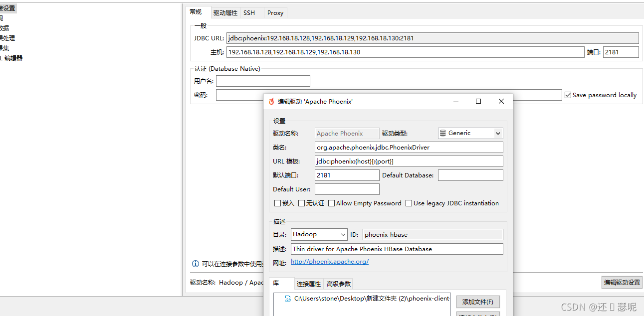This screenshot has width=644, height=316.
Task: Switch to the 驱动属性 tab
Action: pyautogui.click(x=225, y=13)
